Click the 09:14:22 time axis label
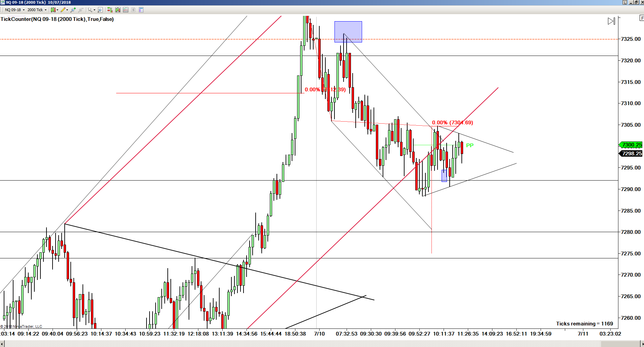This screenshot has height=347, width=644. coord(28,334)
